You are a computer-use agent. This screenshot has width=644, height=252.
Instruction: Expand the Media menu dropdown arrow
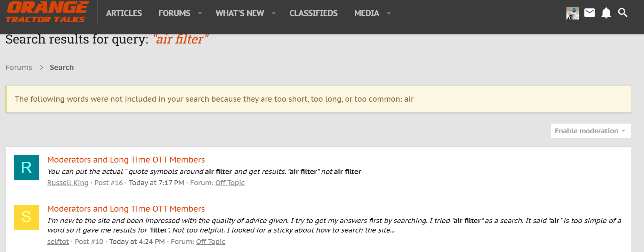(x=389, y=13)
